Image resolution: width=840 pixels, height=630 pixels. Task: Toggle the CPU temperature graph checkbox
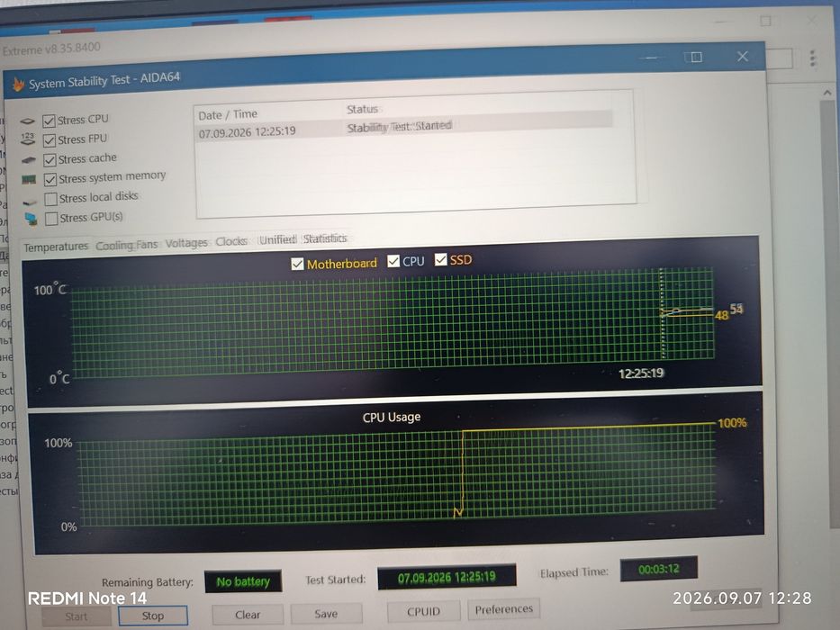click(x=393, y=261)
